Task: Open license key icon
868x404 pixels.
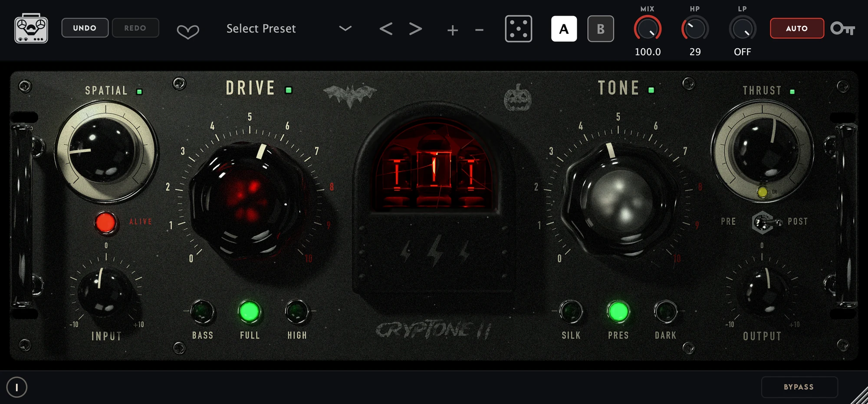Action: (x=842, y=29)
